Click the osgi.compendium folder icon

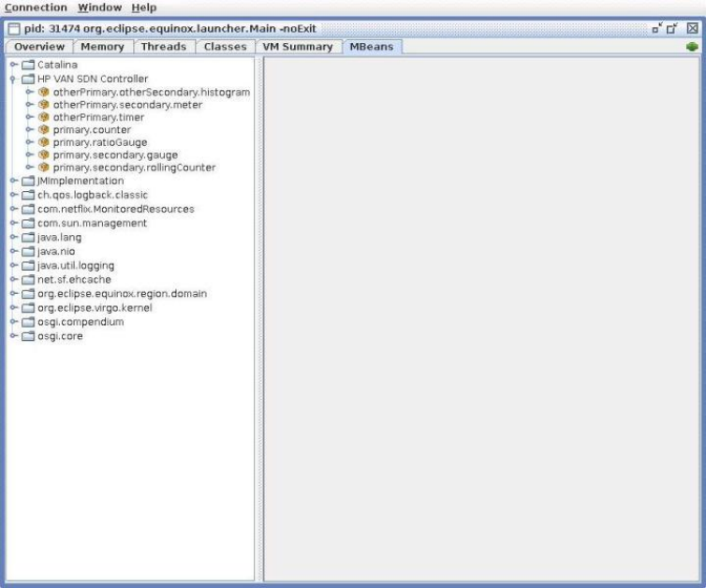tap(28, 322)
